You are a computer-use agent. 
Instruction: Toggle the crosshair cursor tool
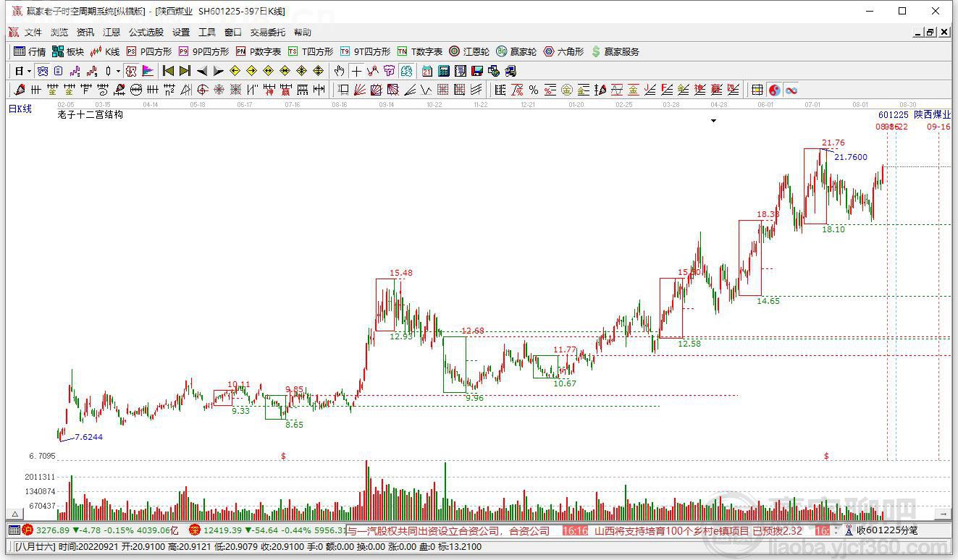coord(356,71)
